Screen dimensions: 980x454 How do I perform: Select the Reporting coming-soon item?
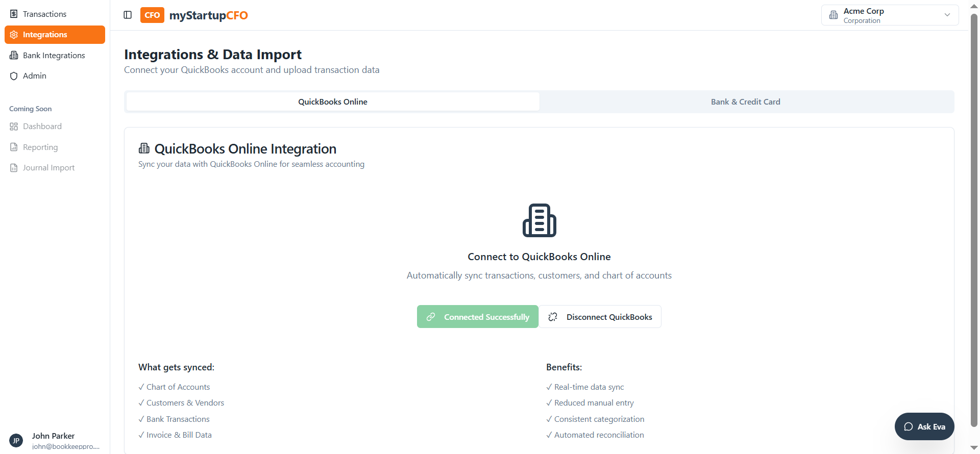(55, 147)
